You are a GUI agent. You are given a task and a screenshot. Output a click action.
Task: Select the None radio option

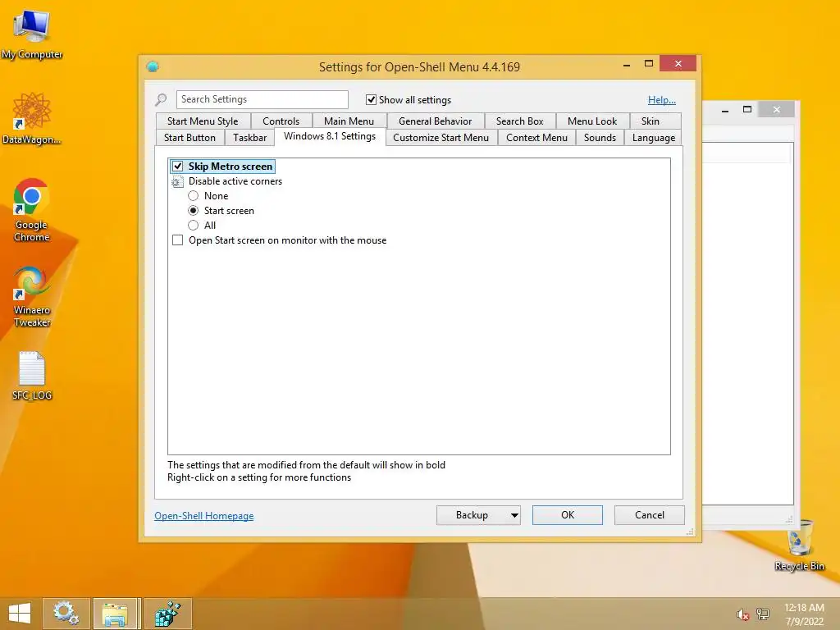tap(194, 196)
